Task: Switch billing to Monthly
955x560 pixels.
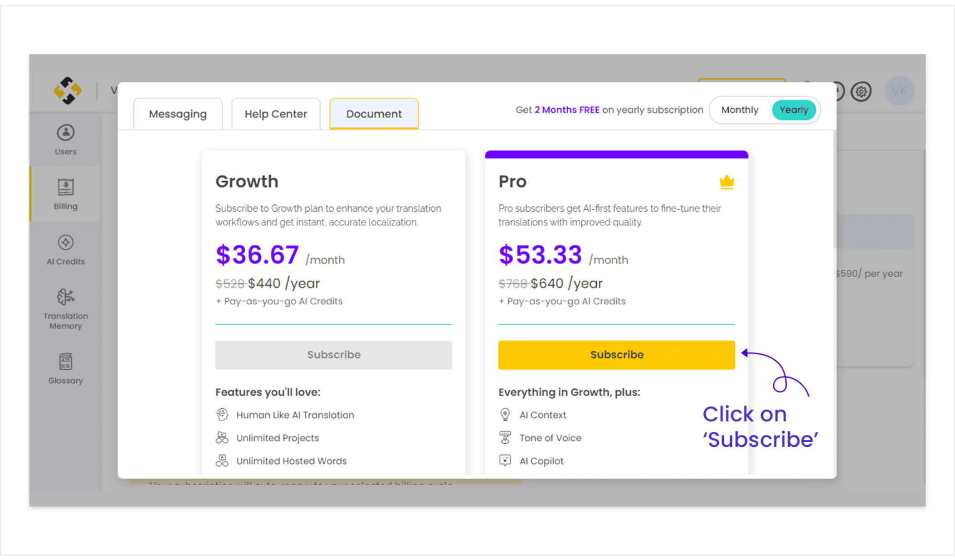Action: point(740,110)
